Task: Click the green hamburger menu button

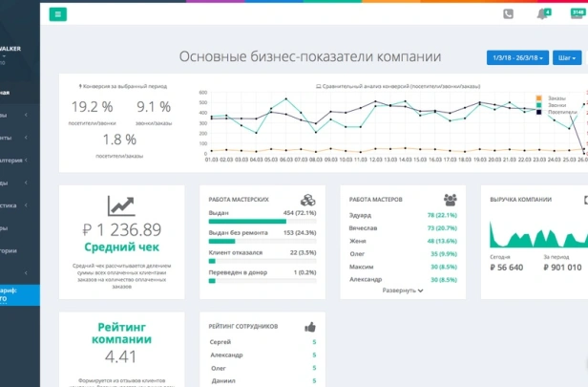Action: 59,14
